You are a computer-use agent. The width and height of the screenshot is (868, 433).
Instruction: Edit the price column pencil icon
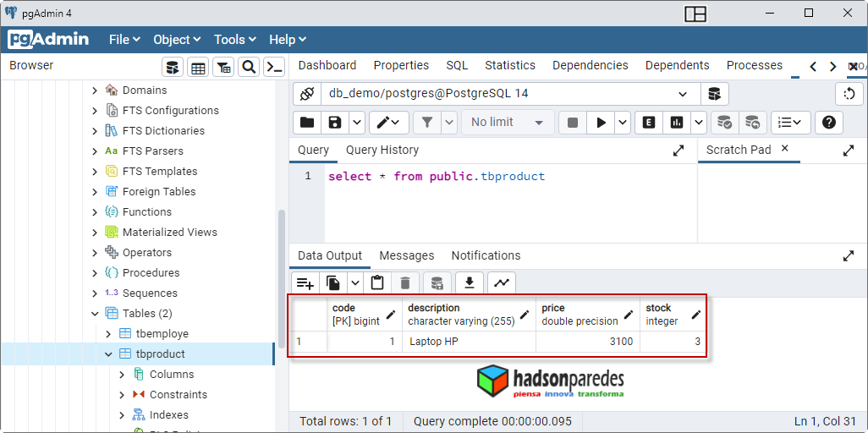point(629,315)
